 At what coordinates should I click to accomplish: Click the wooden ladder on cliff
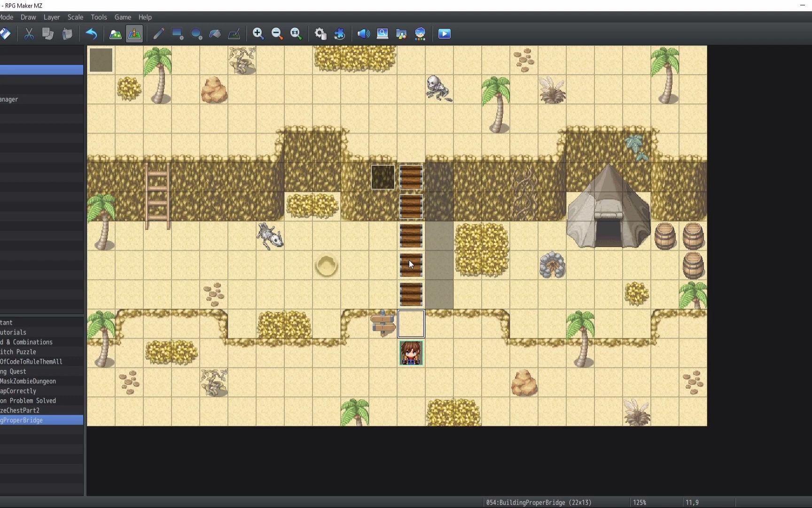[157, 197]
